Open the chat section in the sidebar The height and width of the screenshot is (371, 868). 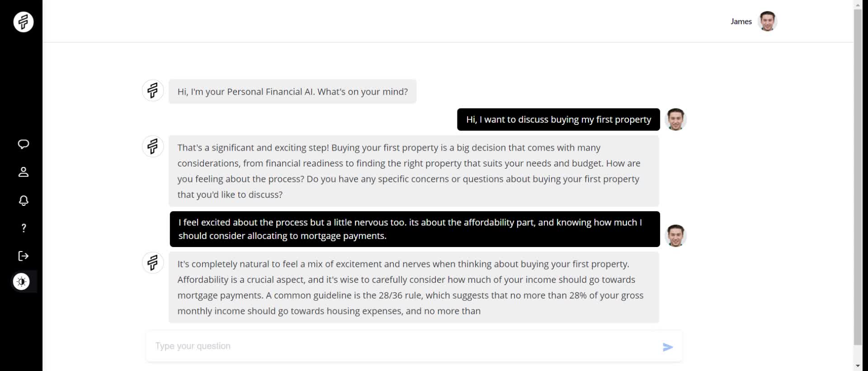pyautogui.click(x=24, y=144)
